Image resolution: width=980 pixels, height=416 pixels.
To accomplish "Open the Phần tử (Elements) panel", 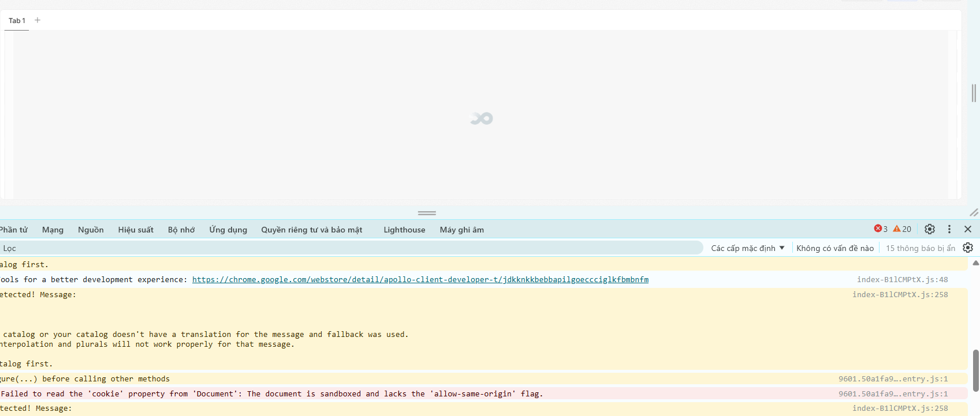I will (x=13, y=230).
